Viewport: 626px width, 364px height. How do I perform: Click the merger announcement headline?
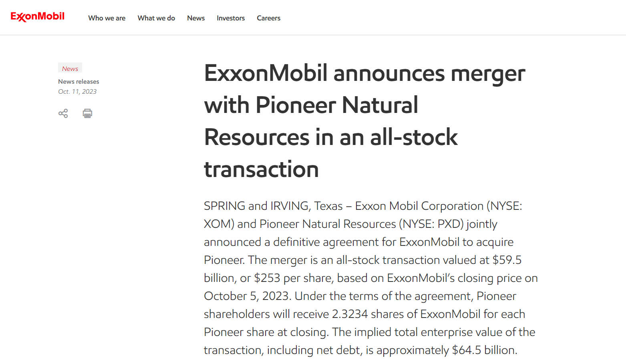coord(364,121)
